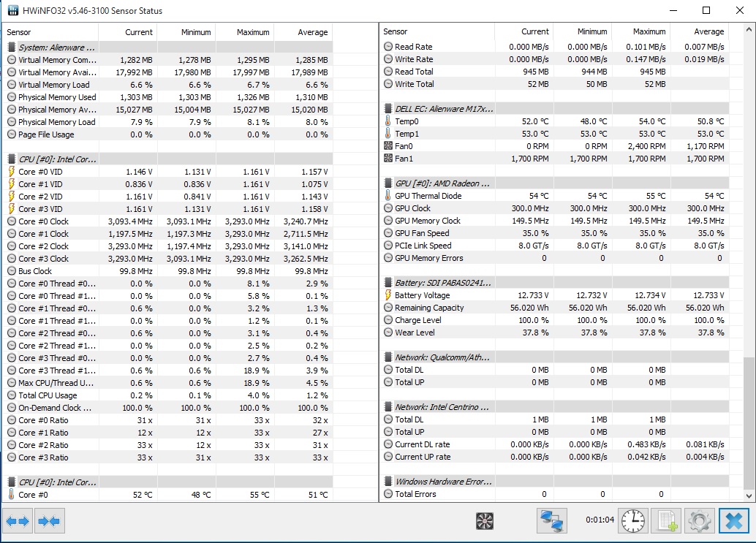Select the Core #0 VID lightning icon
Image resolution: width=756 pixels, height=543 pixels.
[12, 172]
